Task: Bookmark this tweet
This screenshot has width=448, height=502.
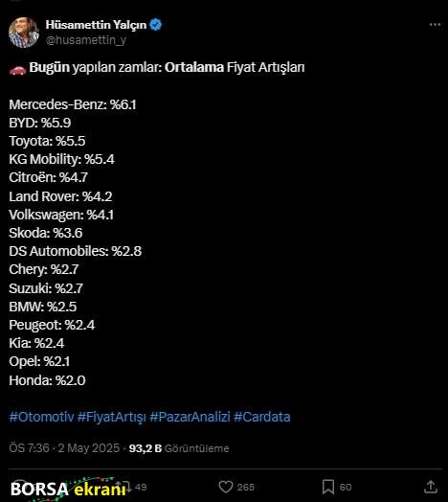Action: point(328,487)
